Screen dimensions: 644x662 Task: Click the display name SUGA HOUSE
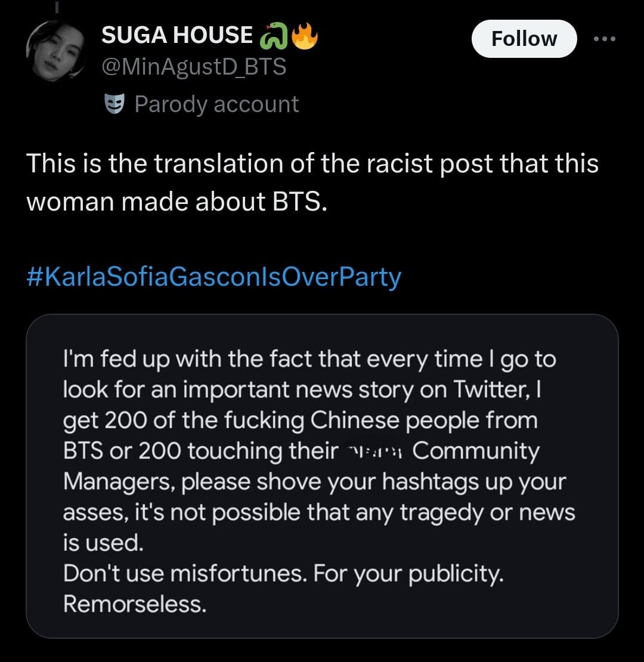[x=176, y=35]
